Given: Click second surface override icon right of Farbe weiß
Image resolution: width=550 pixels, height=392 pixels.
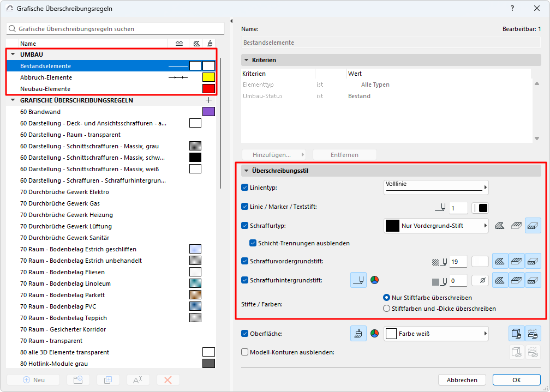Looking at the screenshot, I should 533,334.
